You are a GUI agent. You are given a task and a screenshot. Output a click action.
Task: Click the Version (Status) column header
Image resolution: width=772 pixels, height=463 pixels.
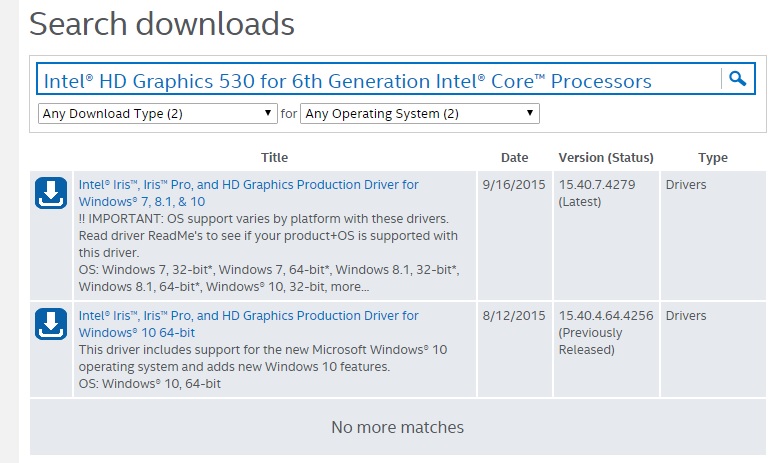(x=605, y=158)
